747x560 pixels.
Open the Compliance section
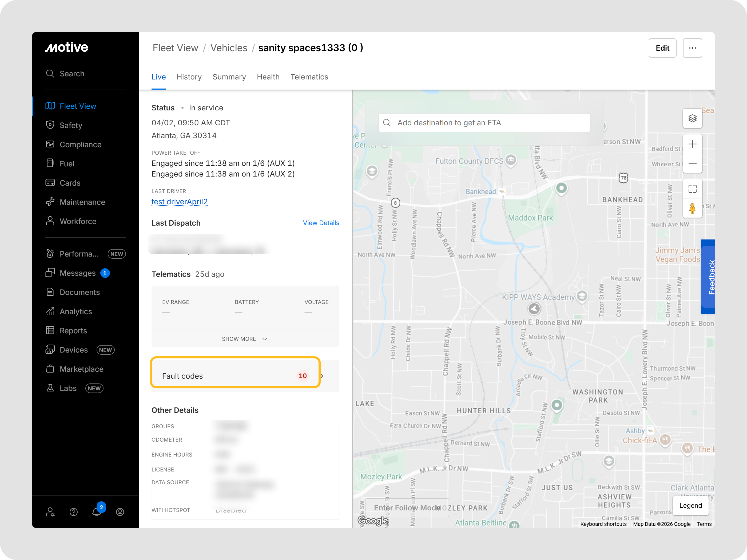point(73,145)
